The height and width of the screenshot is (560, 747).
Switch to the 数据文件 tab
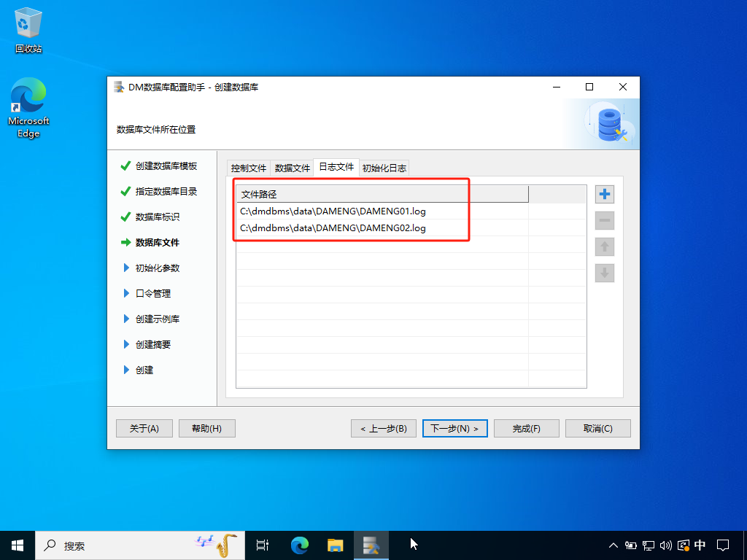[292, 168]
